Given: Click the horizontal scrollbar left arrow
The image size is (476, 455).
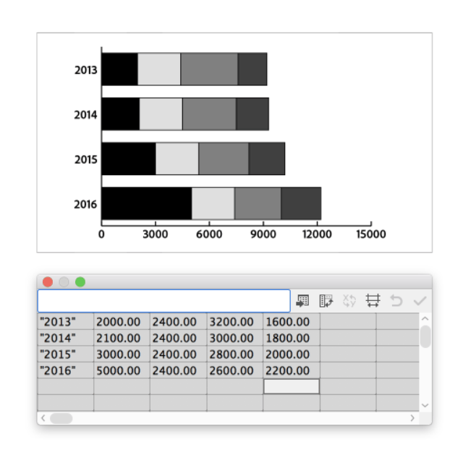Looking at the screenshot, I should coord(43,418).
